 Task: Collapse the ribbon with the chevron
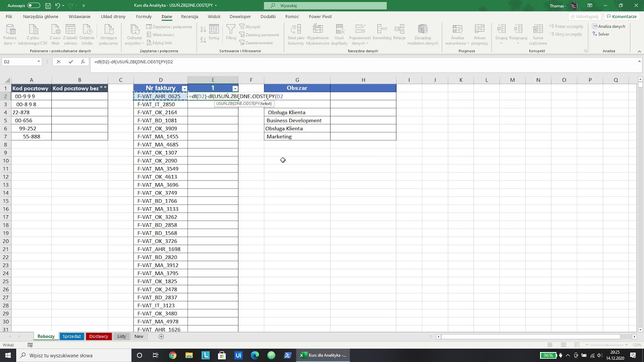pyautogui.click(x=639, y=51)
